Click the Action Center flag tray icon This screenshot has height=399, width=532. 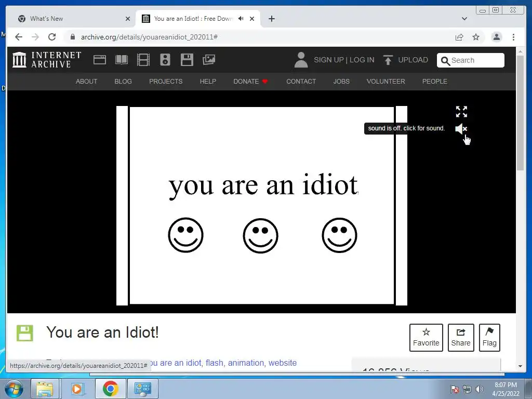455,389
